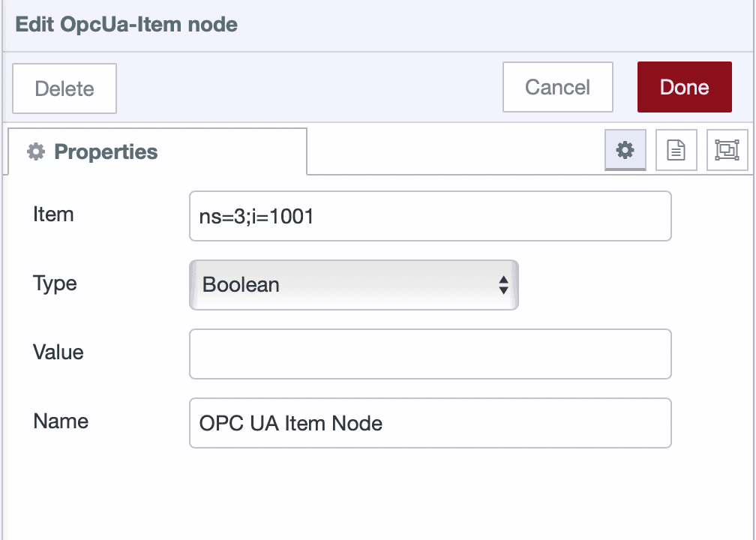756x540 pixels.
Task: Click the empty Value input field
Action: [x=430, y=353]
